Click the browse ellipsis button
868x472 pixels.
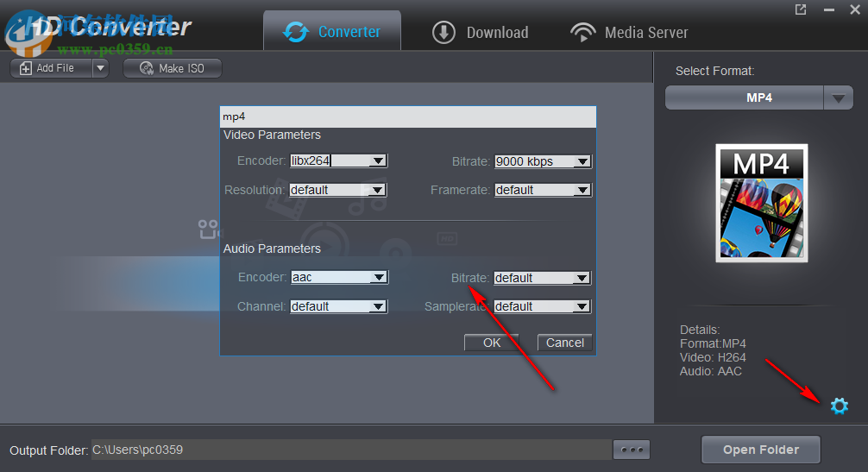(632, 450)
